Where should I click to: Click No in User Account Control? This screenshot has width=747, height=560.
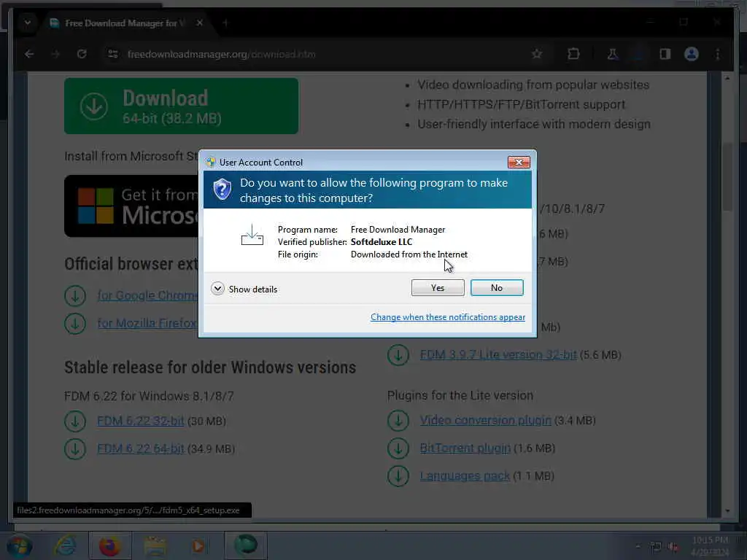496,287
